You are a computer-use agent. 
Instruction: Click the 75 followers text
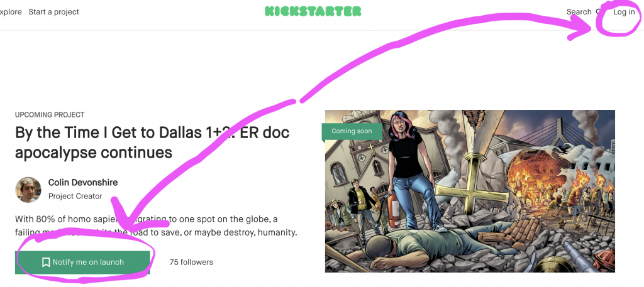click(191, 263)
